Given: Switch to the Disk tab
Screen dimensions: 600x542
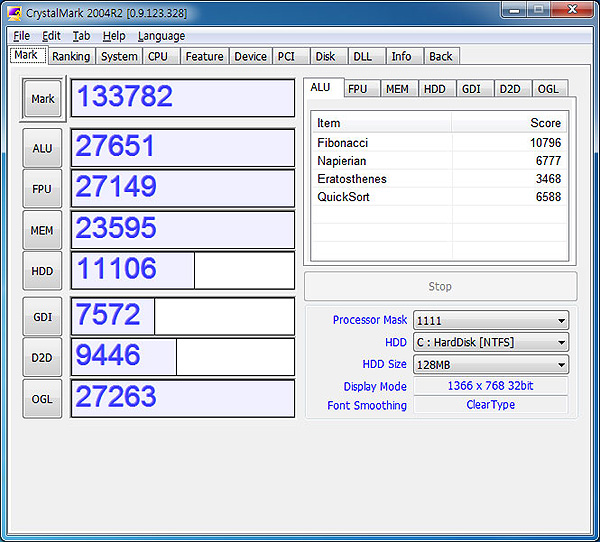Looking at the screenshot, I should [x=329, y=56].
